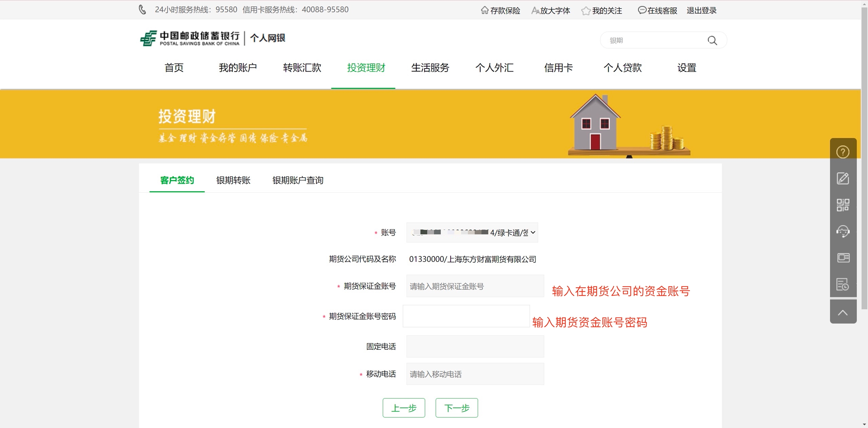Image resolution: width=868 pixels, height=428 pixels.
Task: Click the 存款保险 link text
Action: pyautogui.click(x=505, y=11)
